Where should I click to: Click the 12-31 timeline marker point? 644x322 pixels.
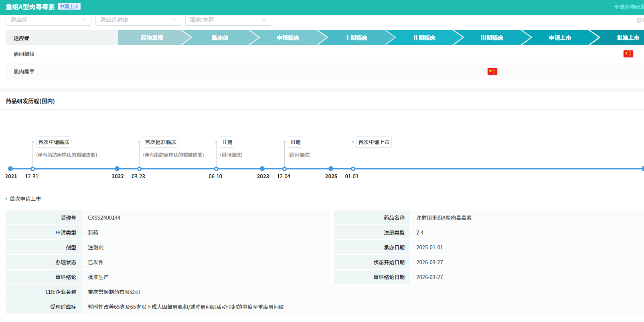coord(33,169)
